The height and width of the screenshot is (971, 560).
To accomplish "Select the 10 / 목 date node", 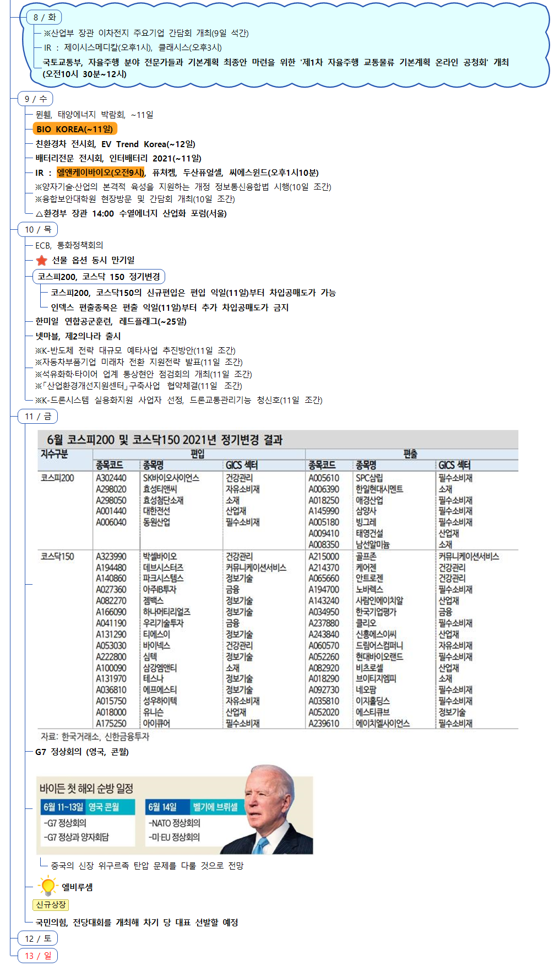I will coord(38,229).
